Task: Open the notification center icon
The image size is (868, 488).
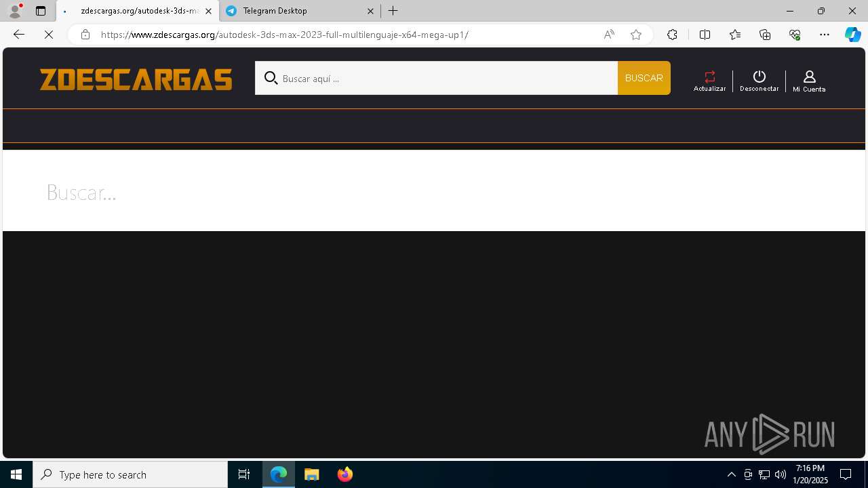Action: point(846,474)
